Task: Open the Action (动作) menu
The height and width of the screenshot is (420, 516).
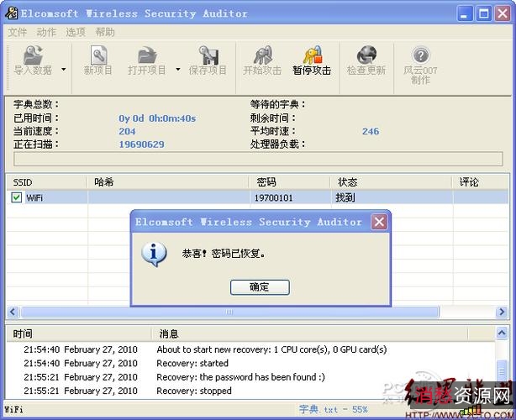Action: (x=46, y=32)
